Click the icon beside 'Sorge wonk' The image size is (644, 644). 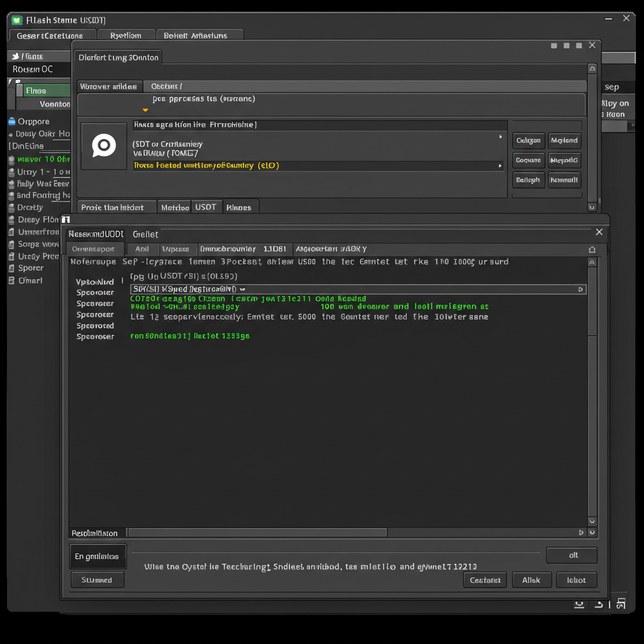pos(11,245)
